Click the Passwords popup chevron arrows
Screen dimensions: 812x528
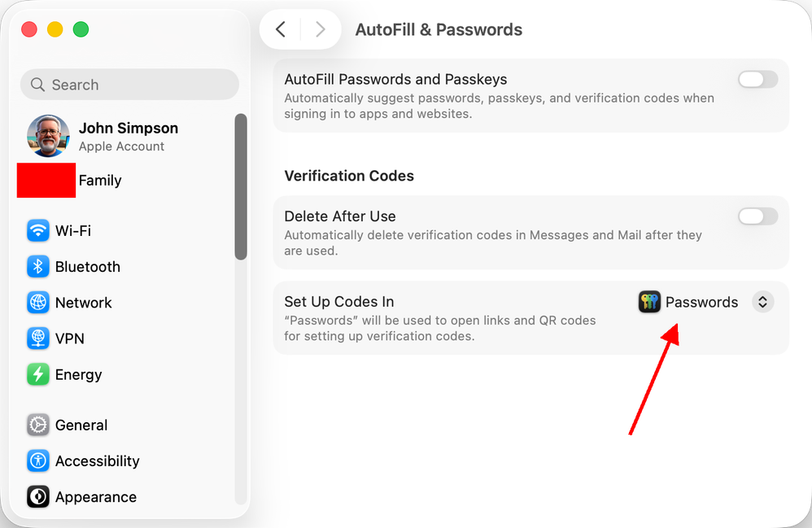pos(762,303)
